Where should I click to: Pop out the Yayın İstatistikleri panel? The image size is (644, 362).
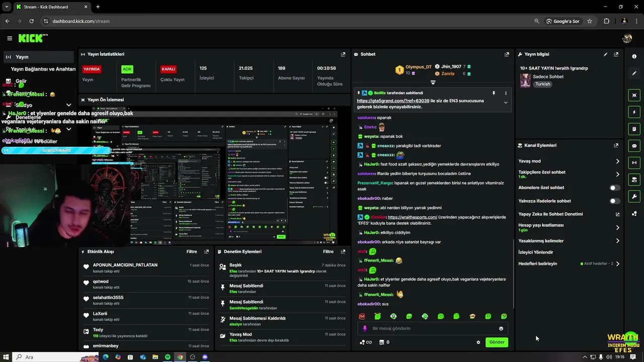[343, 54]
